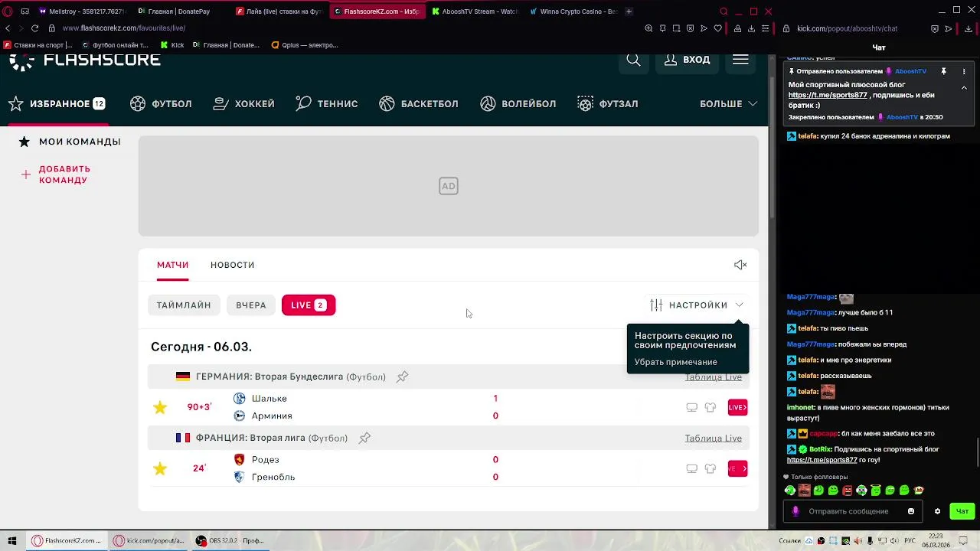Image resolution: width=980 pixels, height=551 pixels.
Task: Switch to the Новости tab
Action: [x=232, y=265]
